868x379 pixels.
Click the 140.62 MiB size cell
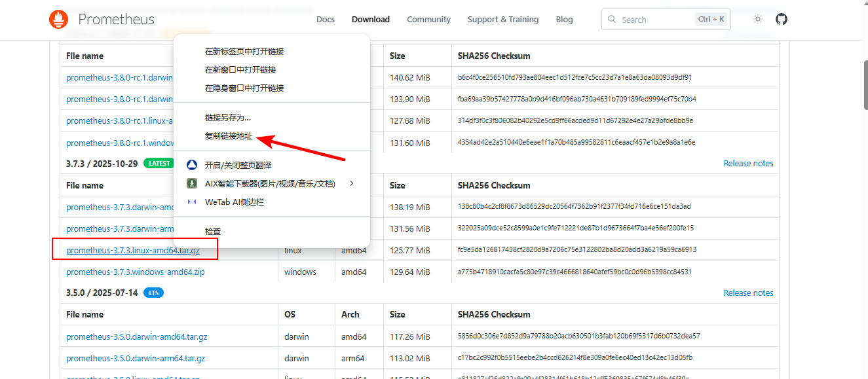(410, 77)
